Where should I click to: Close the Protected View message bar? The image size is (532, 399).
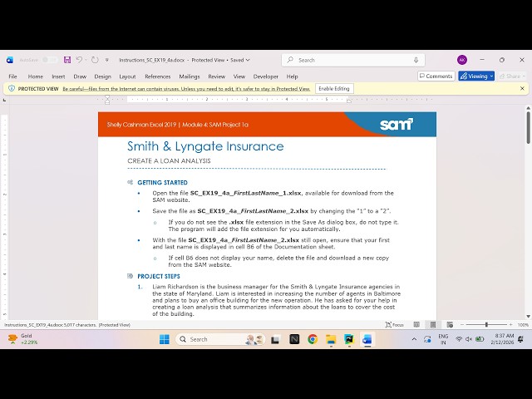click(522, 89)
